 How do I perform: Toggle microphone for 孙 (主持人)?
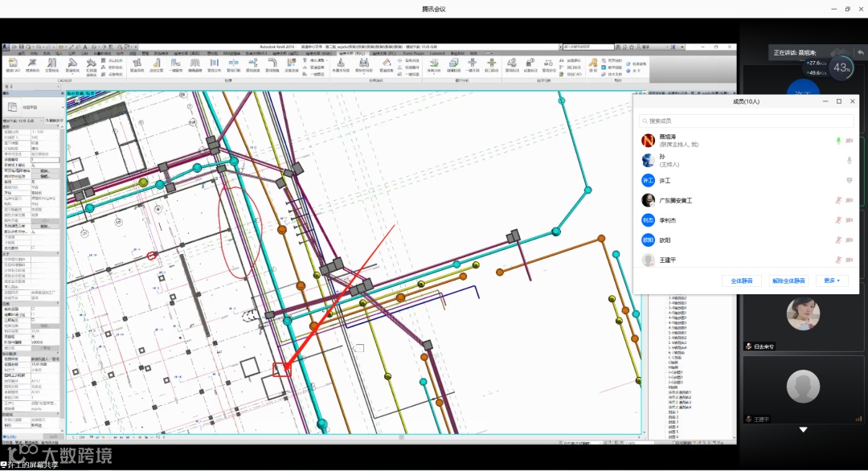point(850,161)
